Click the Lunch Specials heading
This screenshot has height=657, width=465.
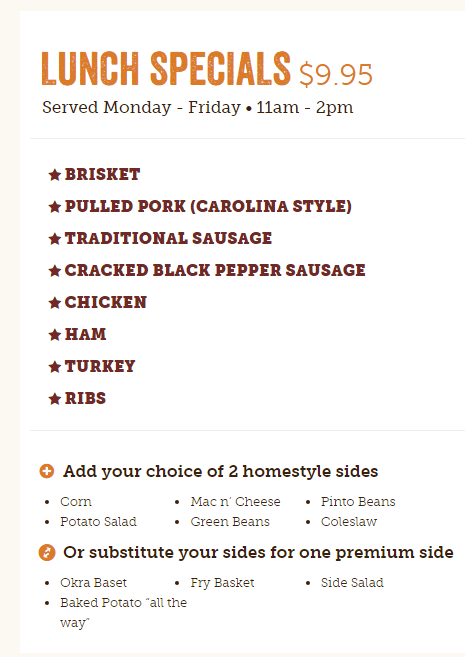coord(166,69)
